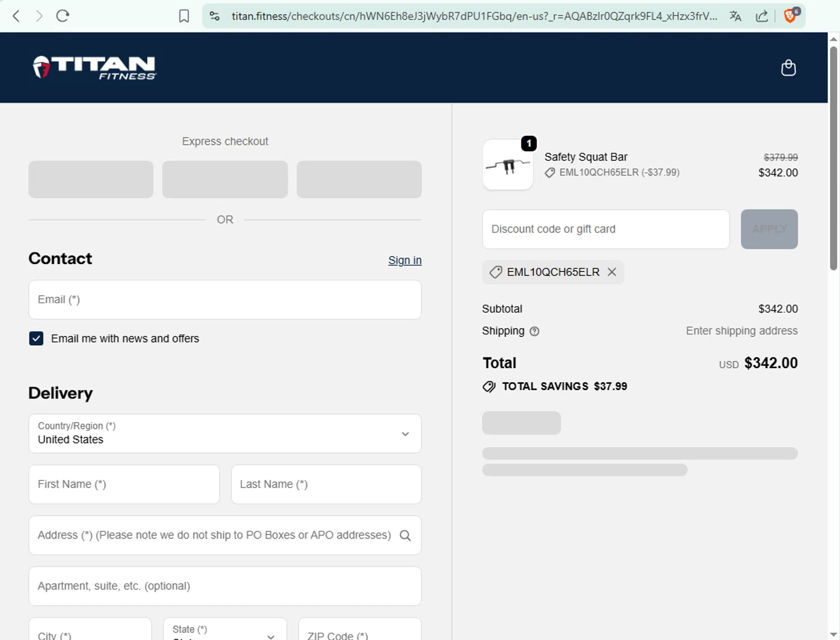Click the Subtotal label
The width and height of the screenshot is (840, 640).
coord(502,309)
